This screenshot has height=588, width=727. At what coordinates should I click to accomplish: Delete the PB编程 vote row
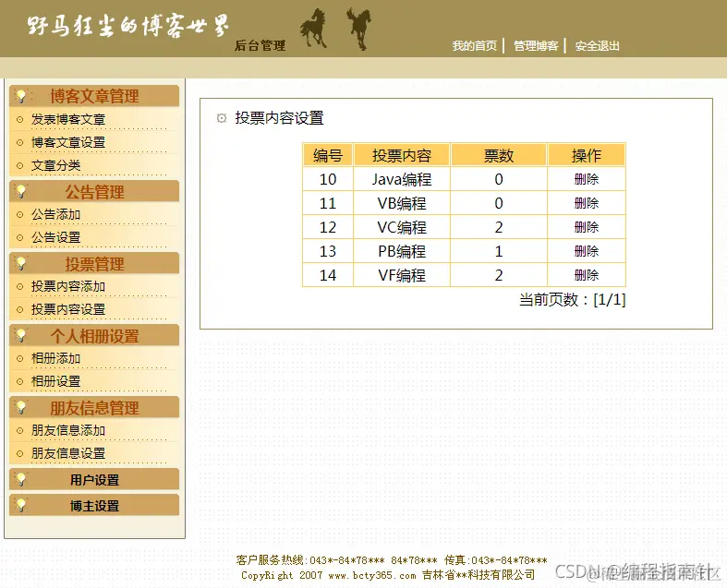586,251
